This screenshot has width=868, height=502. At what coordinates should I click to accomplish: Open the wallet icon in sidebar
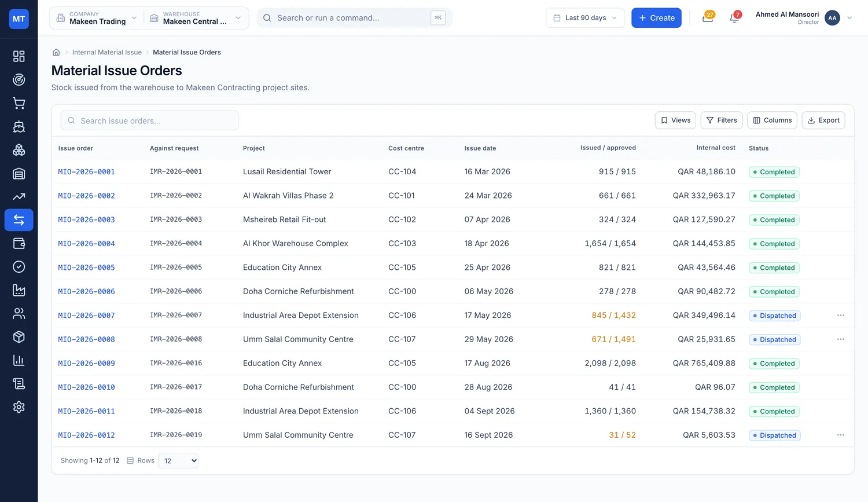pyautogui.click(x=19, y=243)
